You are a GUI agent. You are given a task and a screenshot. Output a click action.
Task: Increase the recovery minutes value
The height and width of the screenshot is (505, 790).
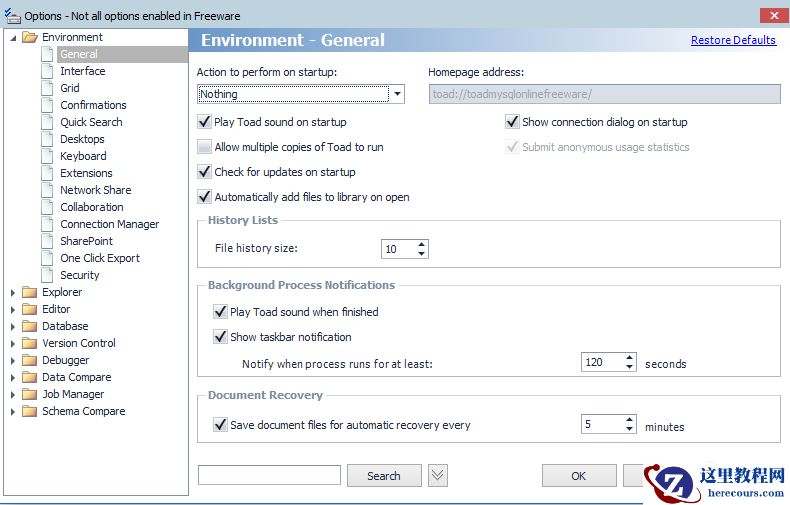click(629, 420)
